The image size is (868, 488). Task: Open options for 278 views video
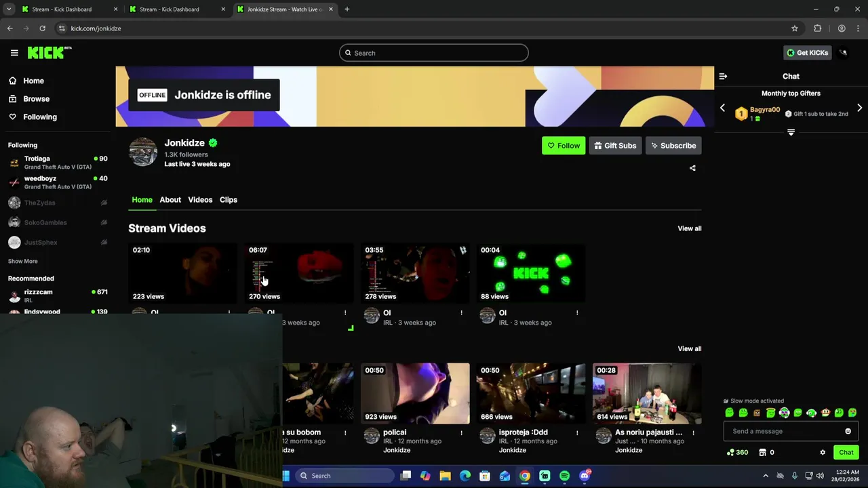(461, 313)
